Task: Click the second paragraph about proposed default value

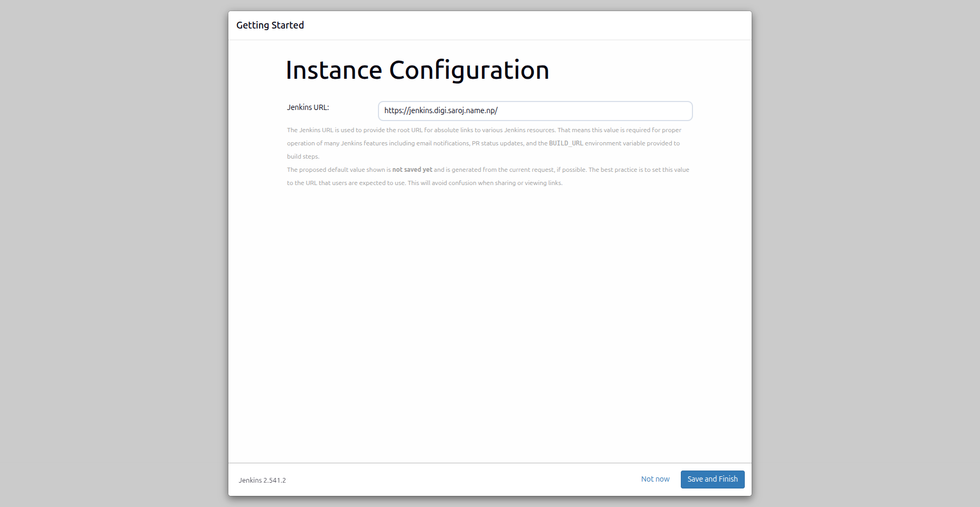Action: 486,176
